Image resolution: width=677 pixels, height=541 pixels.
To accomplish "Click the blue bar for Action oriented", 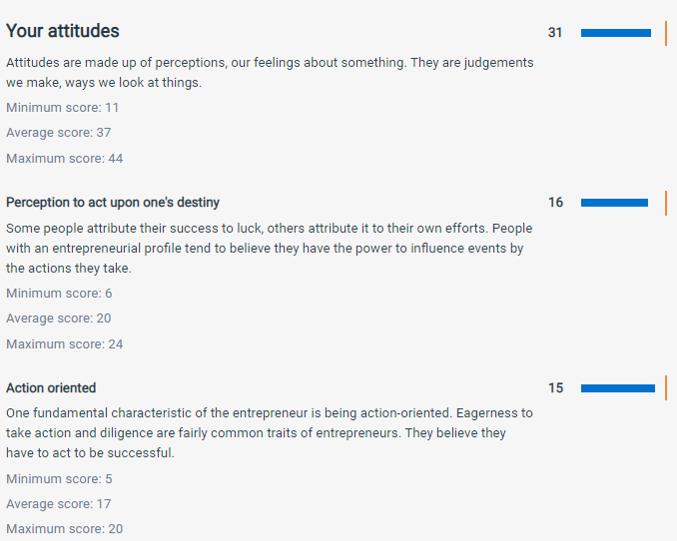I will 617,388.
